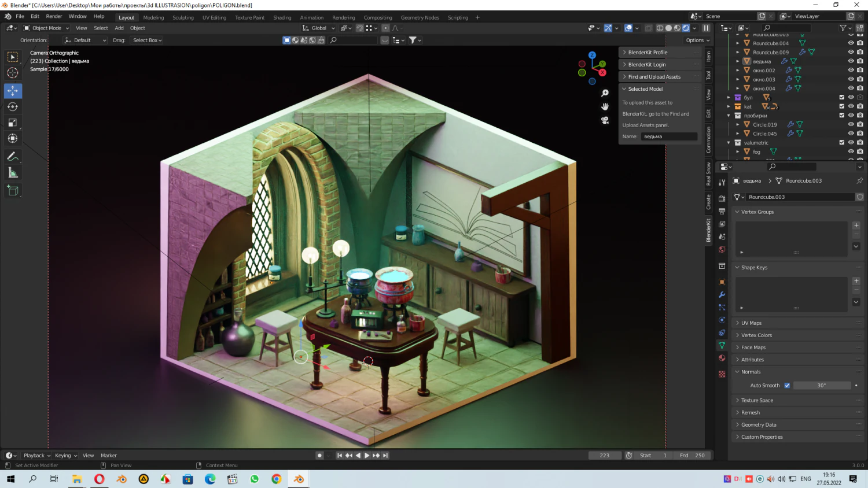Viewport: 868px width, 488px height.
Task: Click the pan hand viewport gizmo
Action: (x=605, y=106)
